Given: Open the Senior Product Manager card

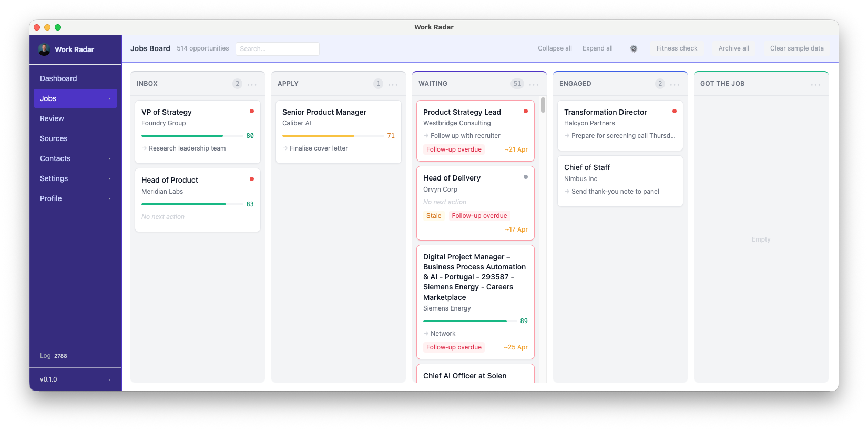Looking at the screenshot, I should (339, 132).
